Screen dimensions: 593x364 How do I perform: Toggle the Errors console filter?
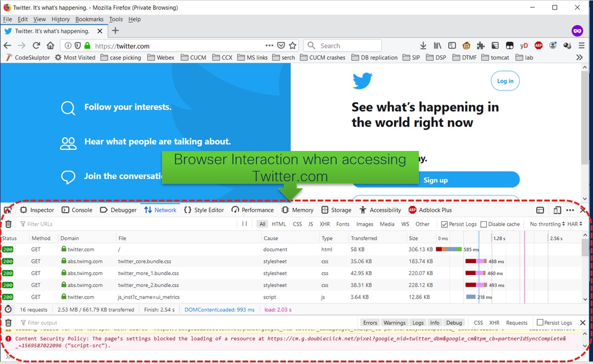[x=370, y=323]
